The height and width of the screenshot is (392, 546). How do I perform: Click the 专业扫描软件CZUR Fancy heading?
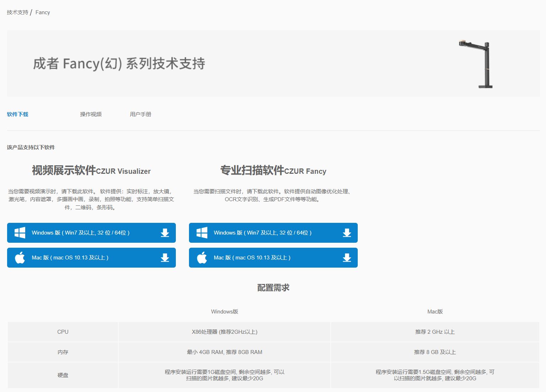click(273, 171)
